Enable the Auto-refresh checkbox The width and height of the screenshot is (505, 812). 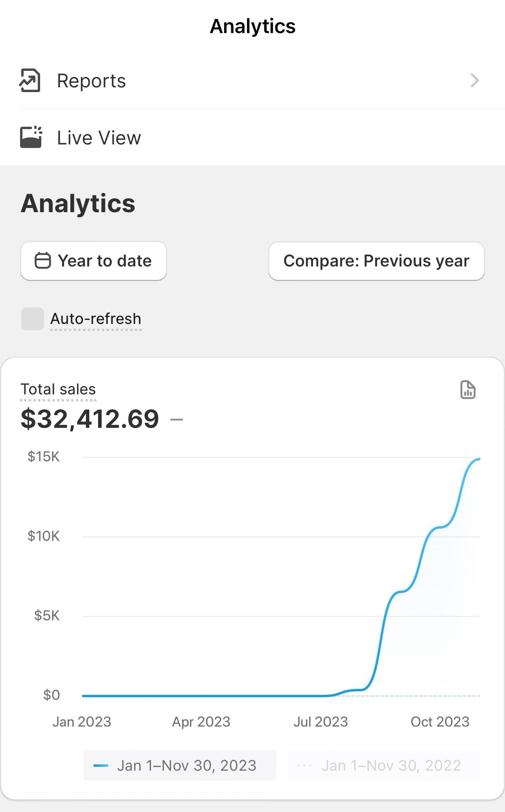point(32,319)
